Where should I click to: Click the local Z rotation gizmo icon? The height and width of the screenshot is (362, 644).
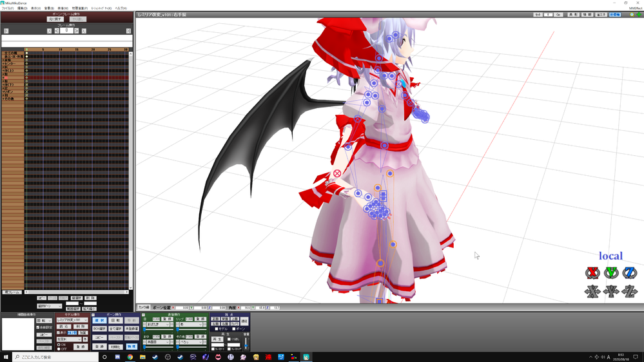[x=630, y=273]
